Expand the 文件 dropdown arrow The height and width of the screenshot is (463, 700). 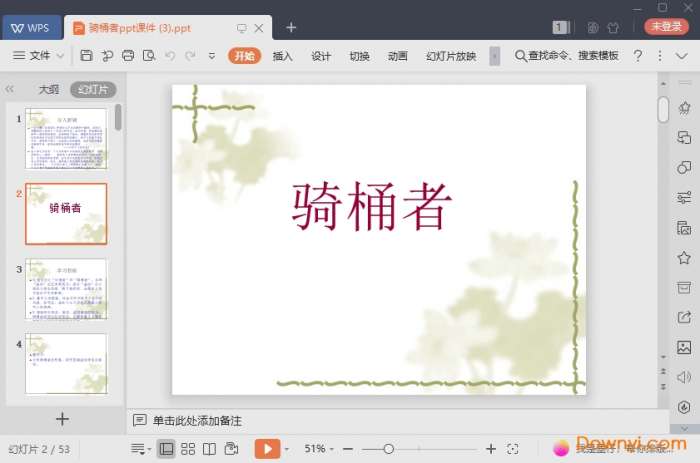coord(60,56)
